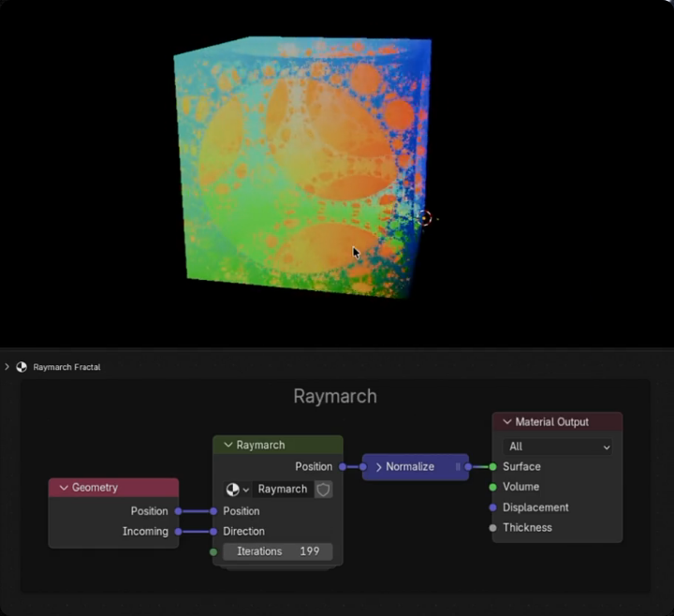The height and width of the screenshot is (616, 674).
Task: Click the Surface input socket on Material Output
Action: pos(492,466)
